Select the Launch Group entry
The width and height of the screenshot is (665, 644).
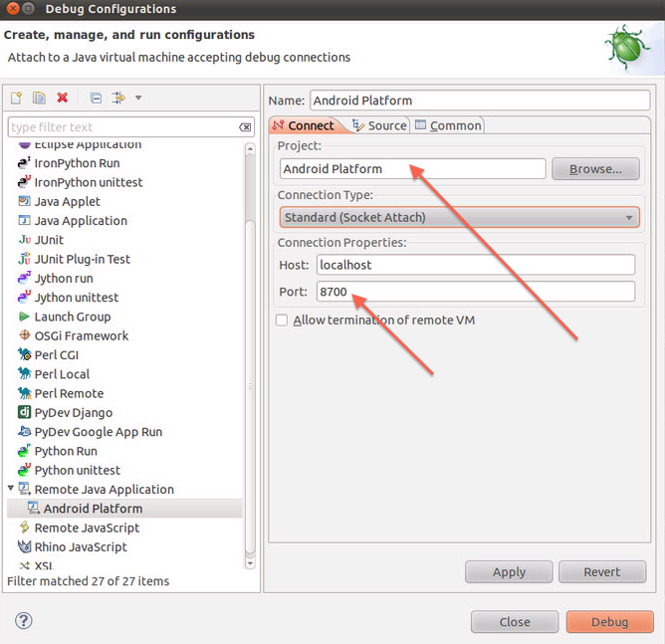[73, 317]
